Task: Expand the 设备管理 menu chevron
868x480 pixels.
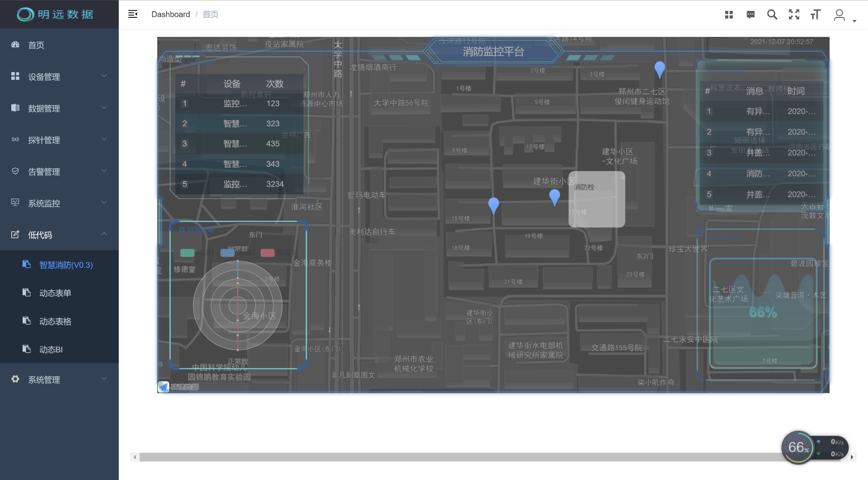Action: coord(104,76)
